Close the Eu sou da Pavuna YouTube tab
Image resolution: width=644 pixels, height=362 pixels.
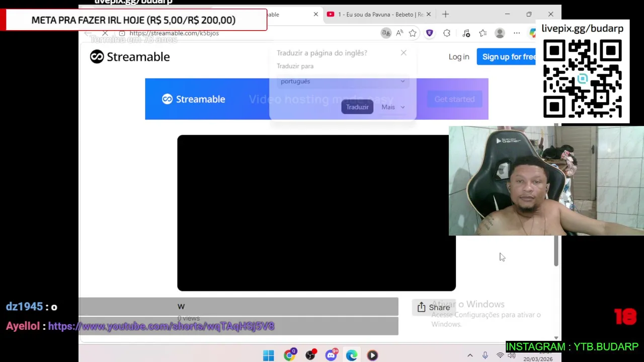(x=429, y=14)
